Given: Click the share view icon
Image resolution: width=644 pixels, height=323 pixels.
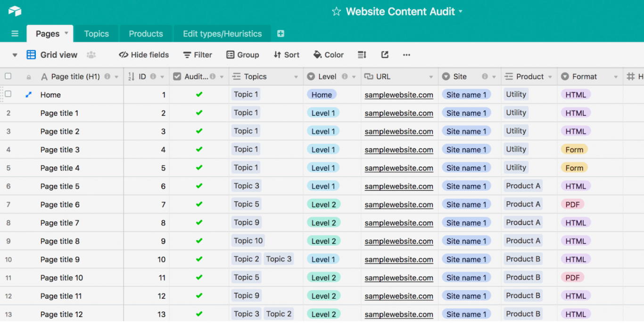Looking at the screenshot, I should tap(385, 55).
